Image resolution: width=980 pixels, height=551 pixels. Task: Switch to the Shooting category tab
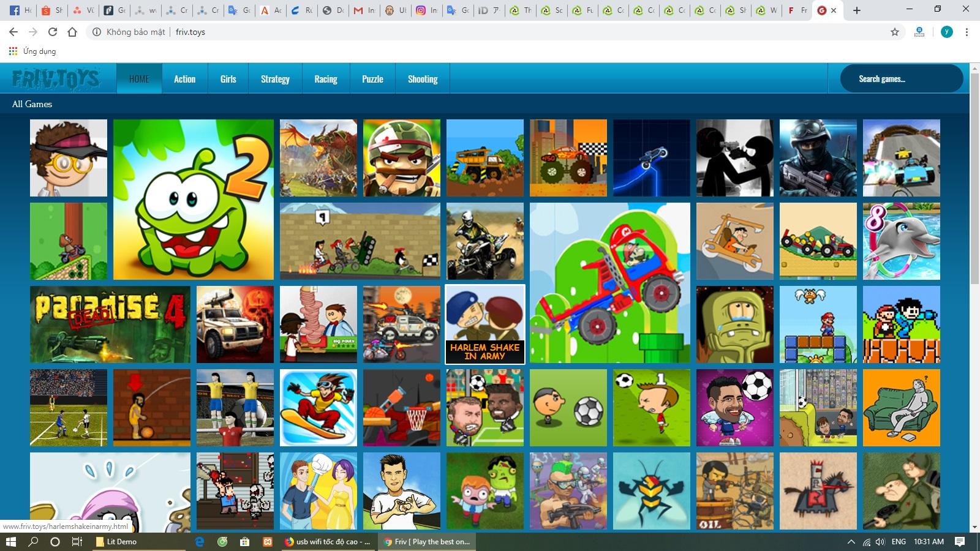[x=423, y=78]
